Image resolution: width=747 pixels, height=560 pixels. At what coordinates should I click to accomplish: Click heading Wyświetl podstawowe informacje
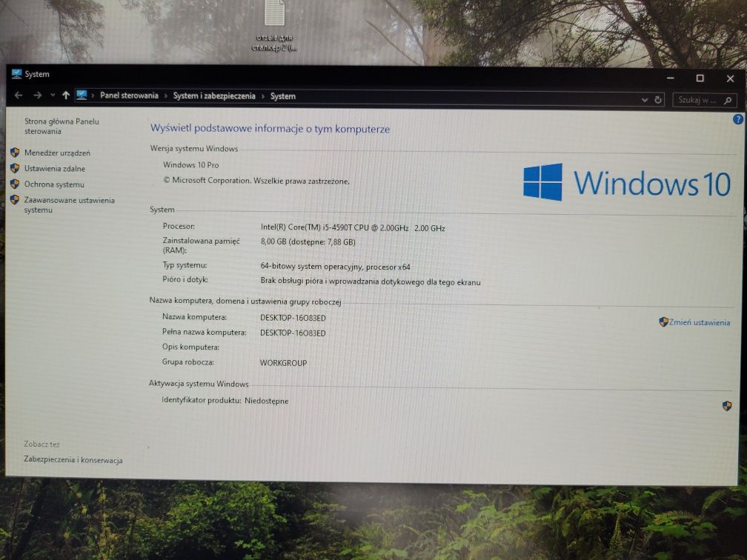(x=270, y=129)
